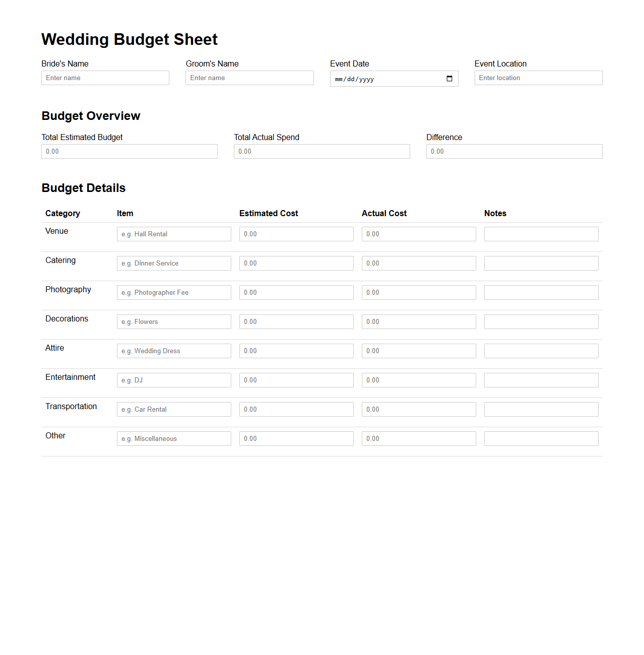This screenshot has height=655, width=644.
Task: Click the Venue item field showing Hall Rental
Action: (173, 234)
